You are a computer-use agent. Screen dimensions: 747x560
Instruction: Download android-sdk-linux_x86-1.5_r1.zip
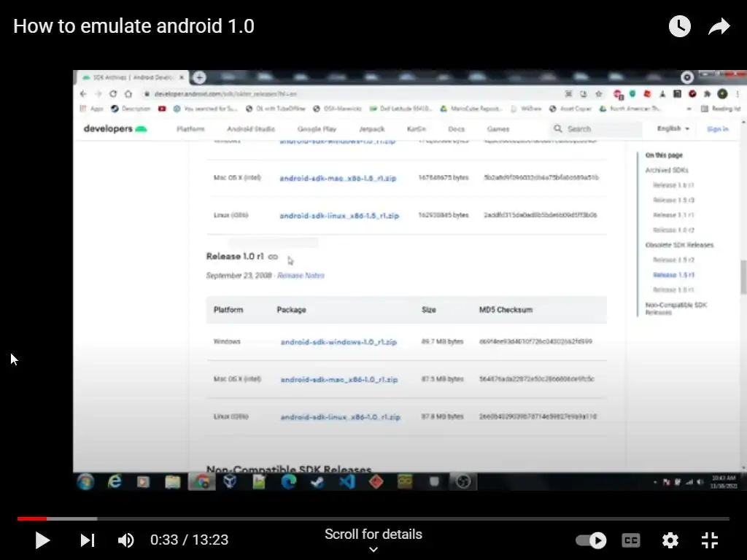point(339,216)
